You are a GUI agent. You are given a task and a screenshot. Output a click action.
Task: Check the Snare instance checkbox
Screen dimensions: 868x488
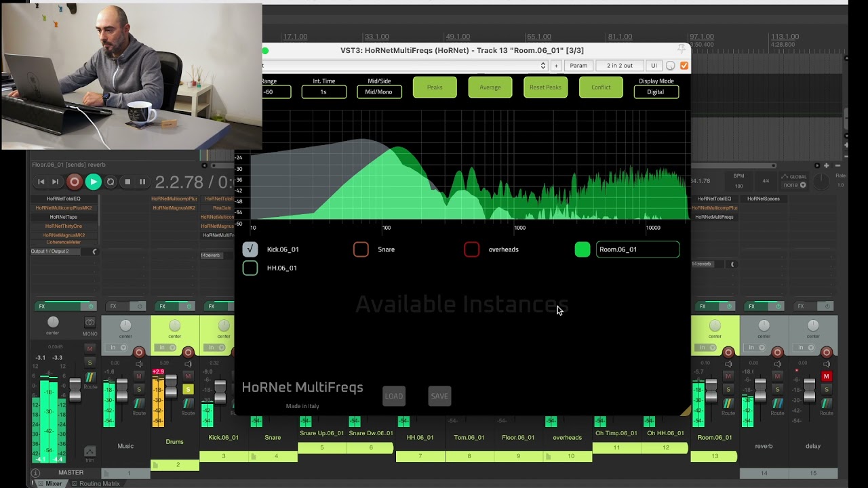[x=361, y=249]
